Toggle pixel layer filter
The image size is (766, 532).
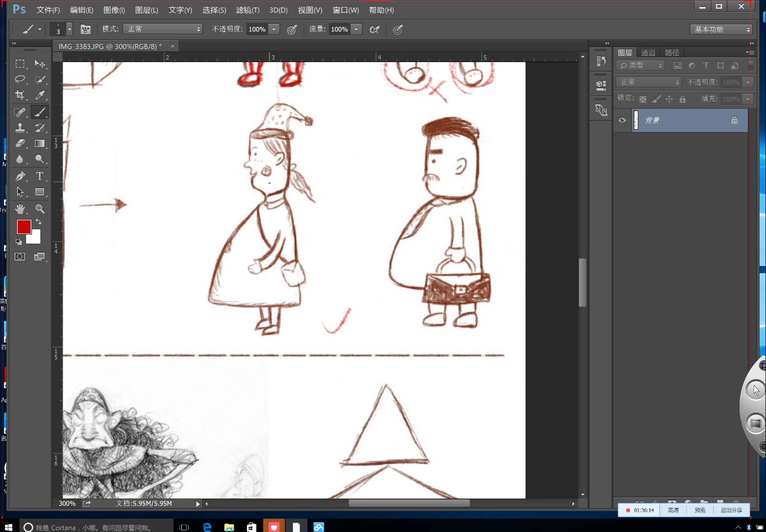677,65
